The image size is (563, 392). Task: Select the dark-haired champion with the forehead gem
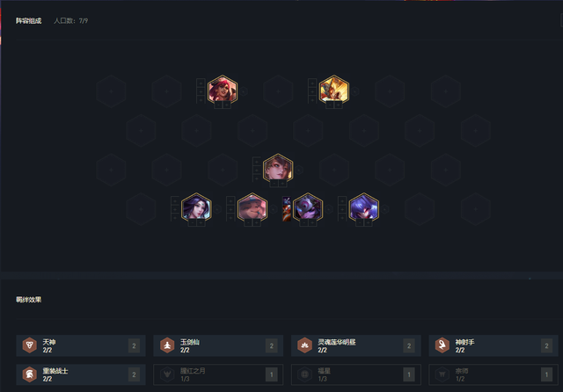pyautogui.click(x=196, y=207)
